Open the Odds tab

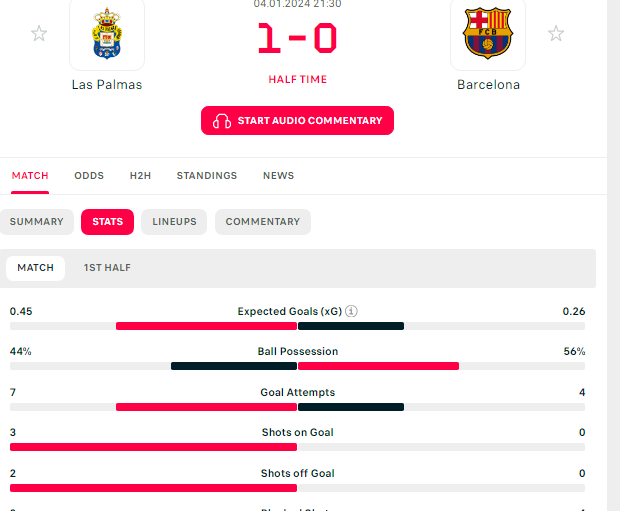pos(89,176)
